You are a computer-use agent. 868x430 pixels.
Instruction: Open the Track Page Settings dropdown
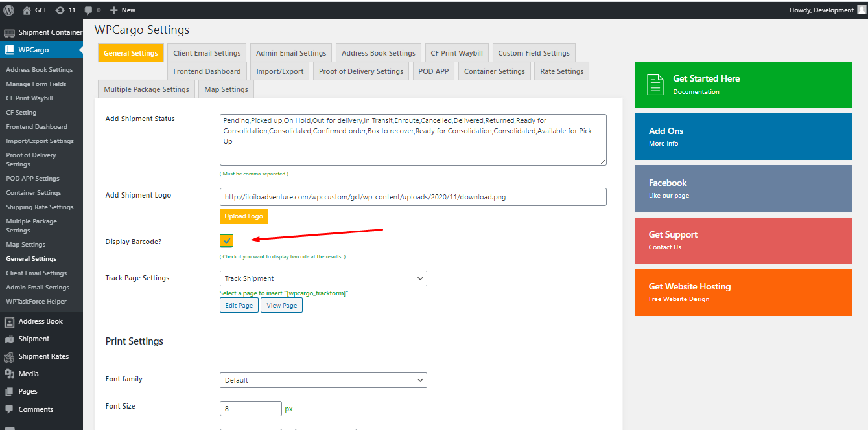point(323,278)
